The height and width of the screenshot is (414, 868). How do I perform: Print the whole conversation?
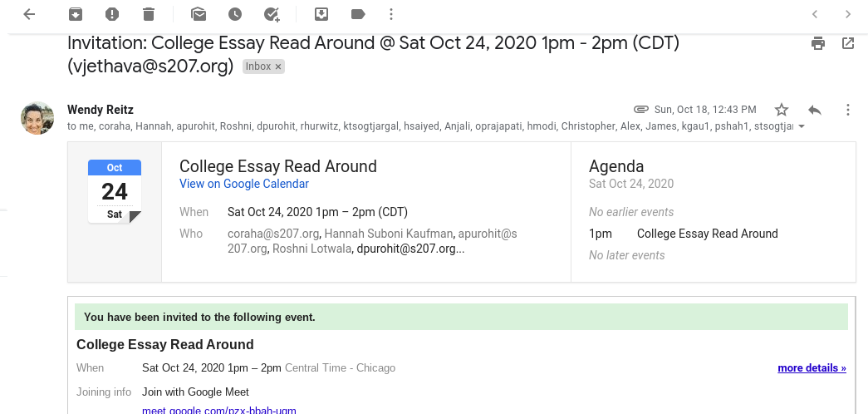(x=818, y=43)
